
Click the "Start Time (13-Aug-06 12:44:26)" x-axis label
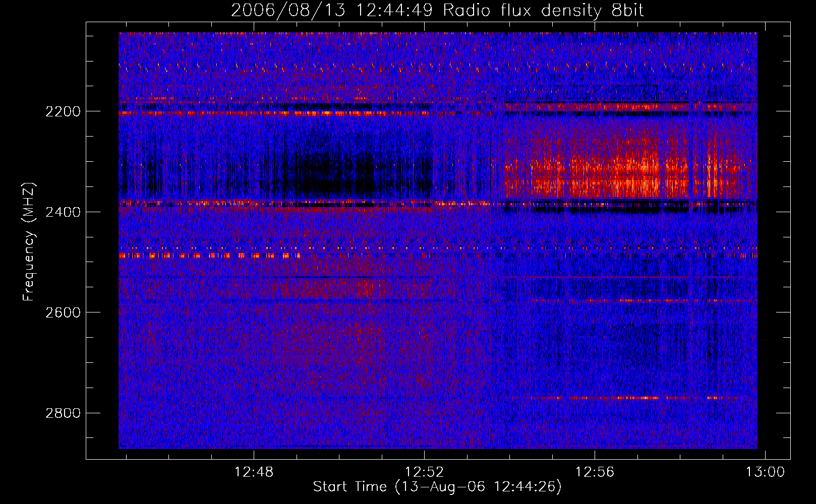coord(437,487)
